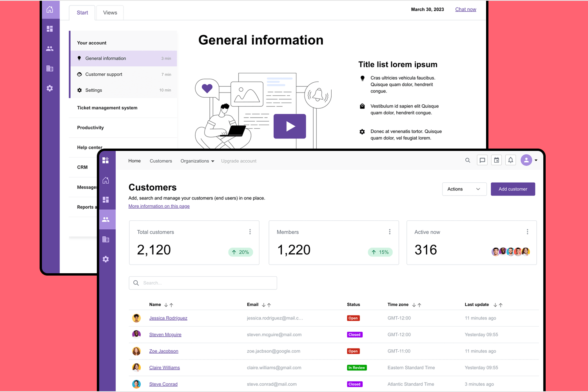This screenshot has width=588, height=392.
Task: Click the customer Search input field
Action: click(x=203, y=283)
